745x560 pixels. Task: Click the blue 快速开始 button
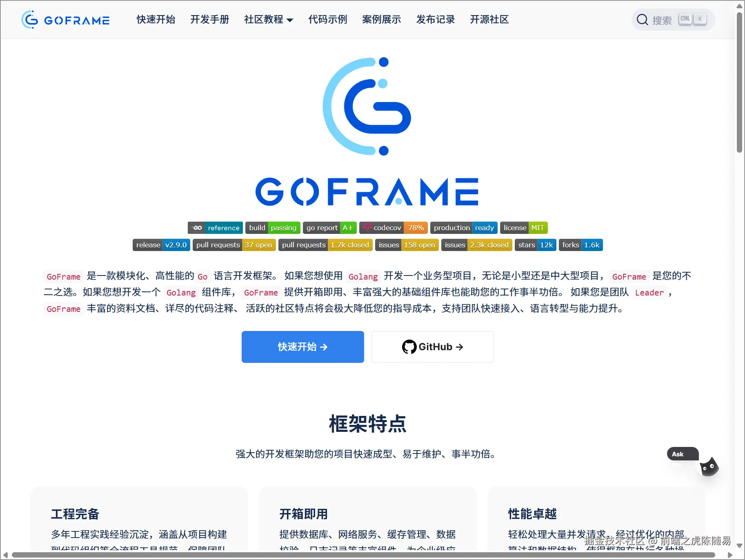(302, 347)
